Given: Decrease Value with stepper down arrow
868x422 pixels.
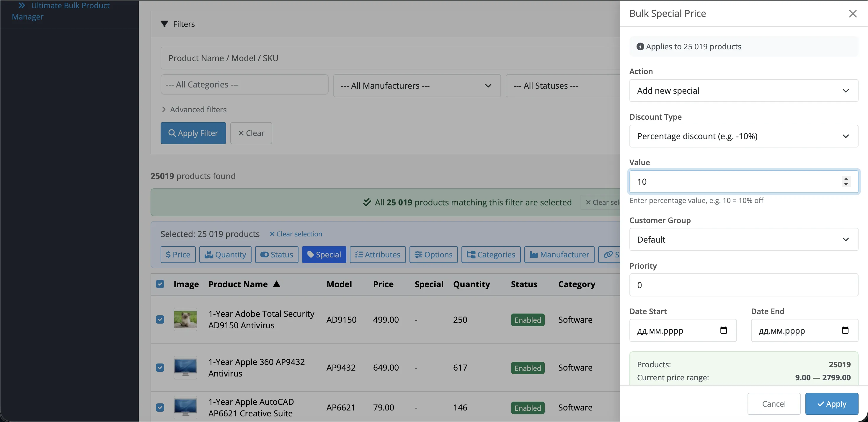Looking at the screenshot, I should point(846,184).
